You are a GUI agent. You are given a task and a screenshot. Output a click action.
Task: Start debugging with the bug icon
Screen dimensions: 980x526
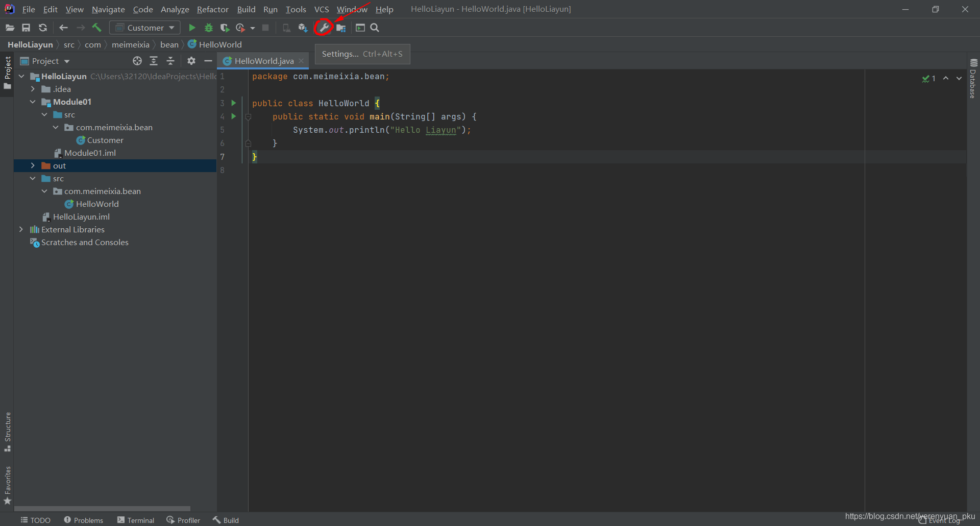(x=208, y=28)
